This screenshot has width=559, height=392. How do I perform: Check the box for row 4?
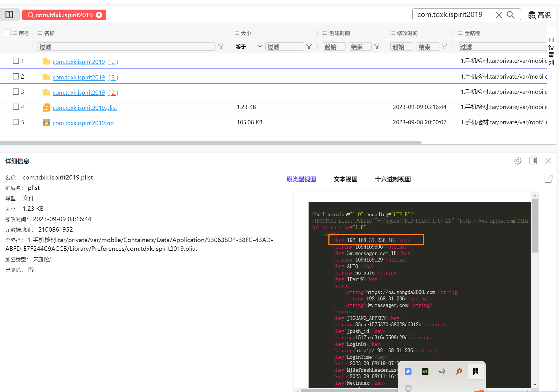(16, 107)
